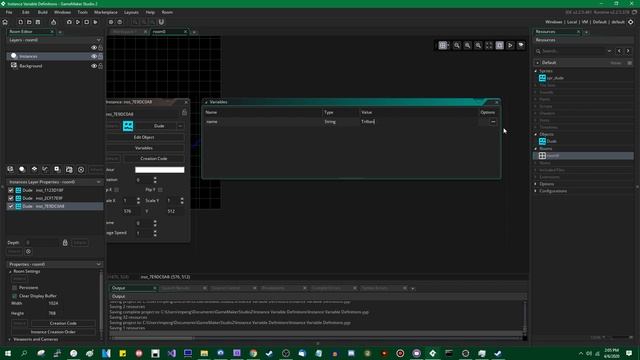Click the Edit Object button
The height and width of the screenshot is (360, 640).
click(x=144, y=138)
